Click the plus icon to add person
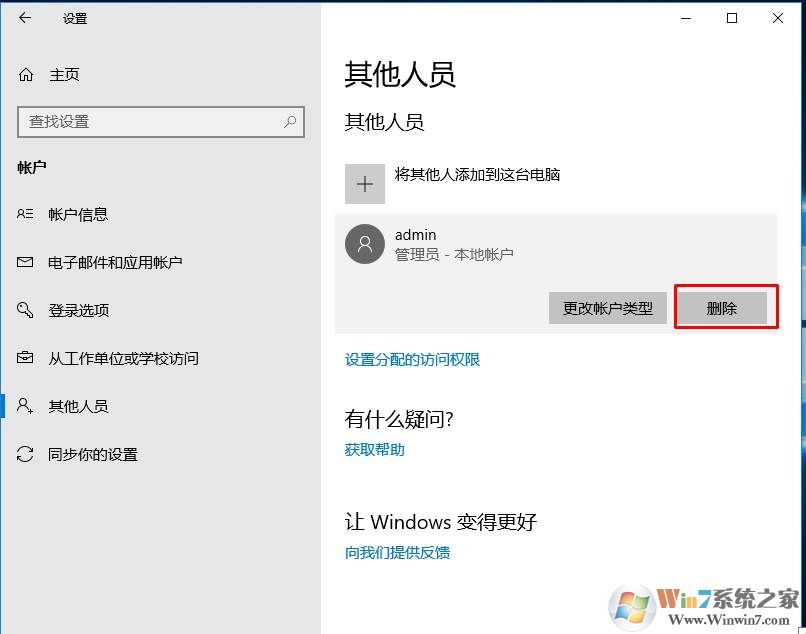Image resolution: width=806 pixels, height=634 pixels. point(365,184)
